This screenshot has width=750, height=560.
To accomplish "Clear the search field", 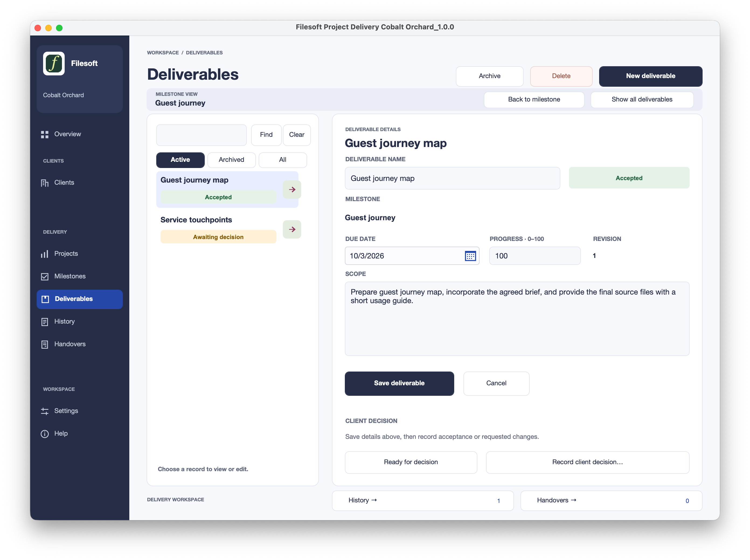I will (x=297, y=135).
